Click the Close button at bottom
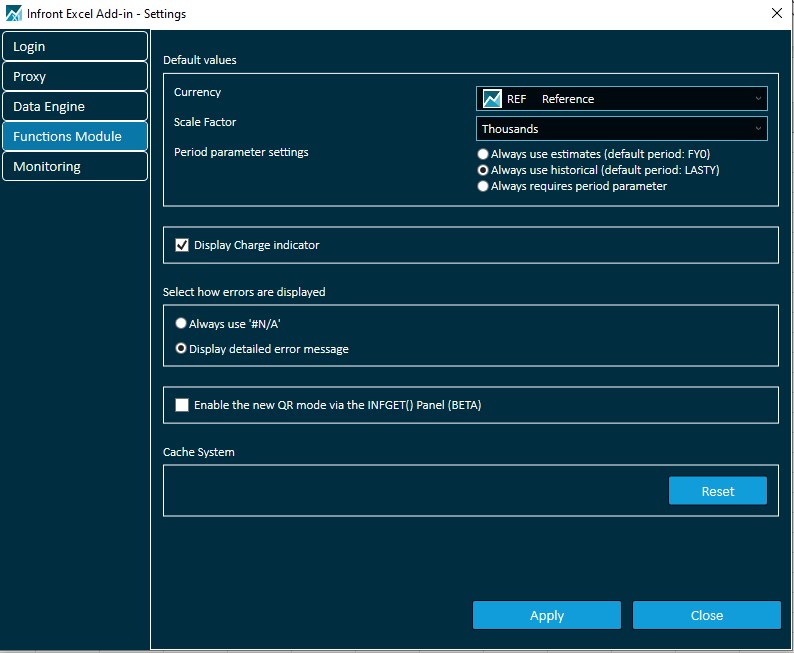The image size is (794, 653). (706, 615)
